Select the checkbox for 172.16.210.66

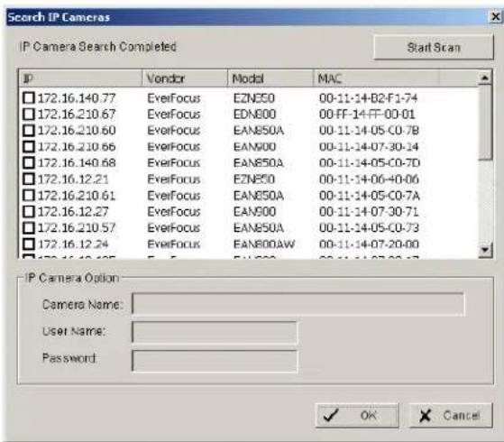29,146
